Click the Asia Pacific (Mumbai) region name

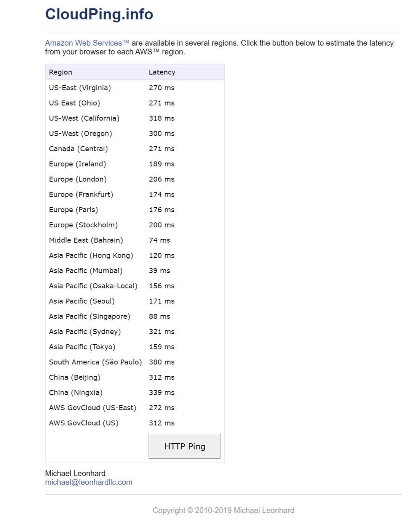86,271
